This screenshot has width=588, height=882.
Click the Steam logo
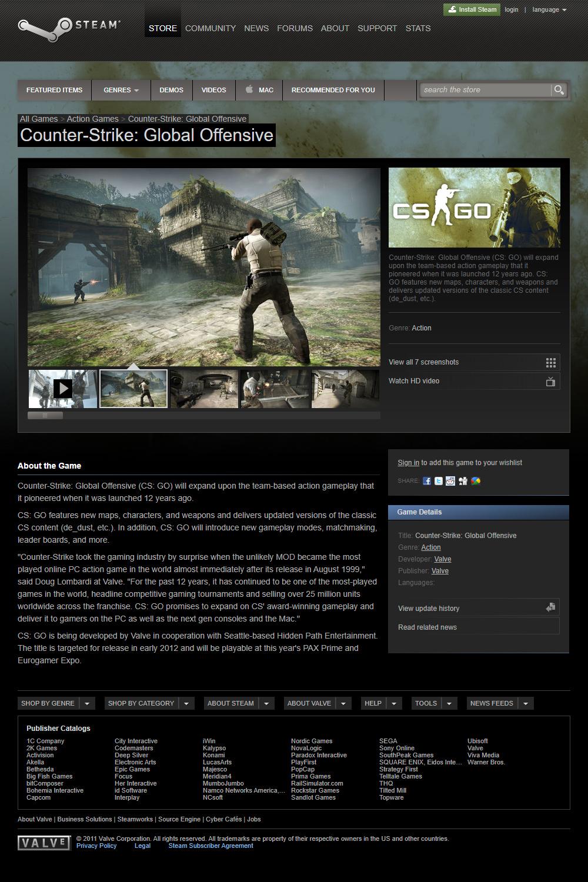pyautogui.click(x=69, y=29)
